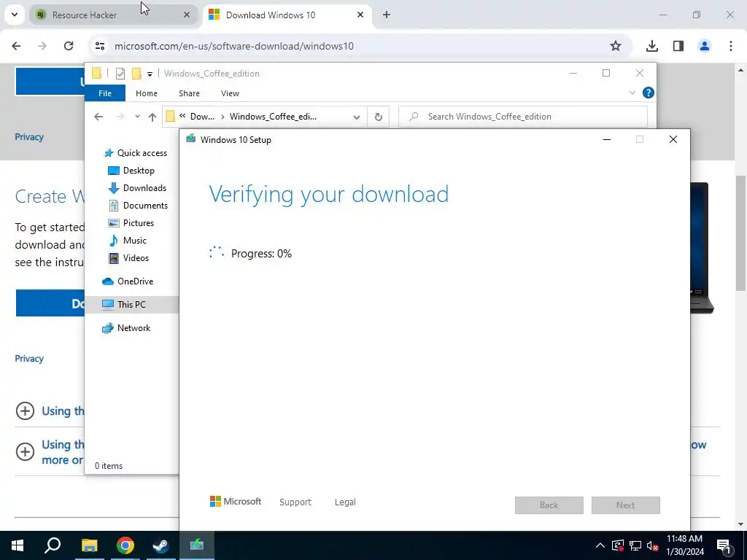Open the Share ribbon tab in Explorer

pos(189,93)
